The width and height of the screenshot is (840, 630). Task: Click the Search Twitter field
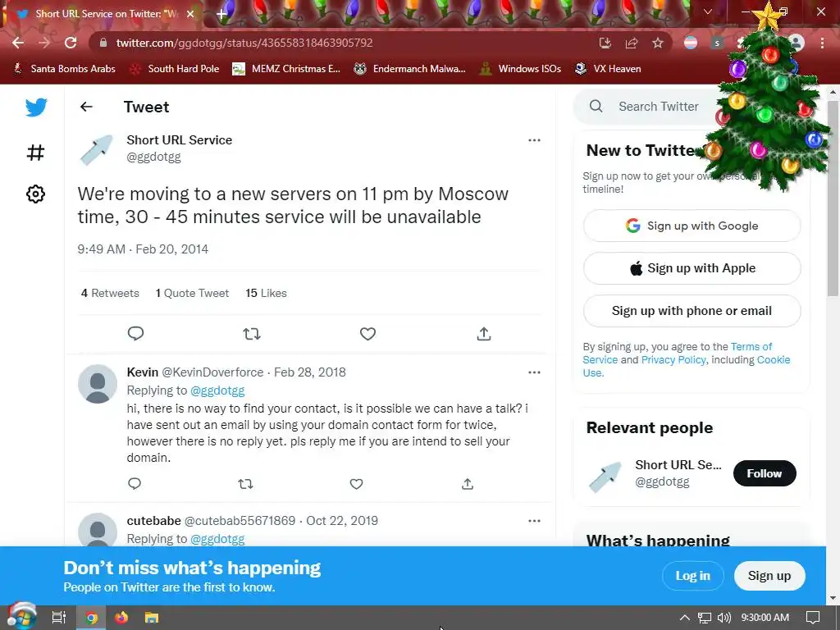pos(659,107)
